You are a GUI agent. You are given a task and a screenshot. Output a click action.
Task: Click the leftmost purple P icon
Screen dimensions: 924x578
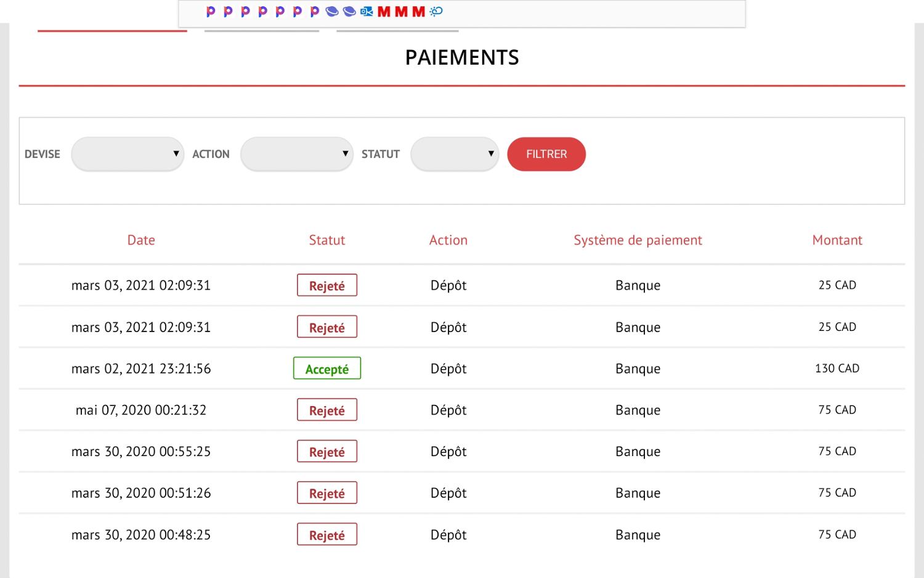211,11
